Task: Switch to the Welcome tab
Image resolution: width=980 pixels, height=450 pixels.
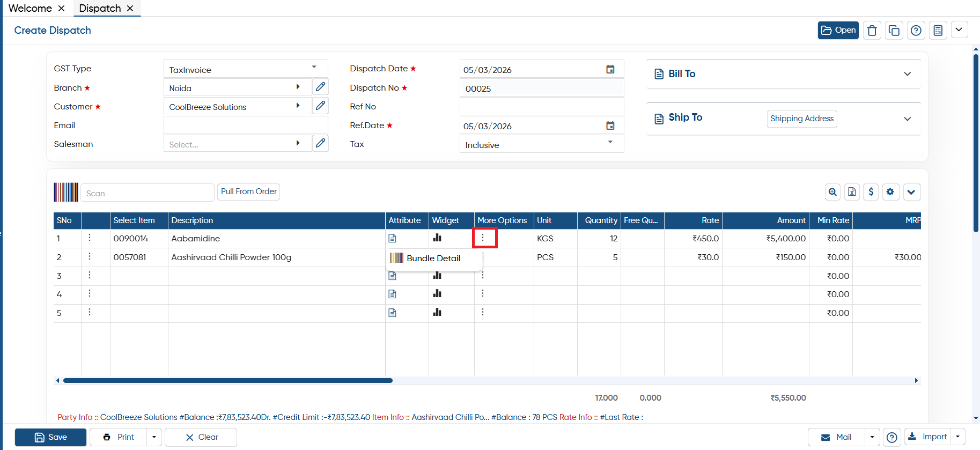Action: [30, 8]
